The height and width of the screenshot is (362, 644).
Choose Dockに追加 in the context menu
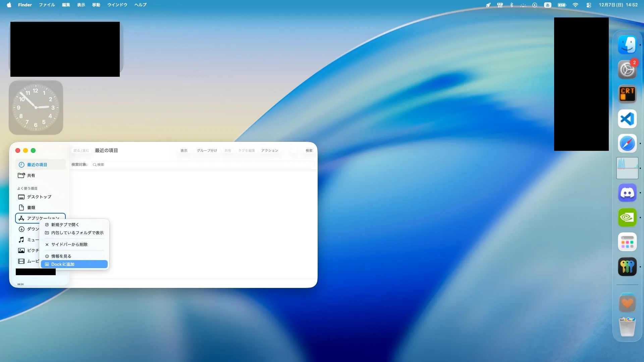[x=63, y=264]
